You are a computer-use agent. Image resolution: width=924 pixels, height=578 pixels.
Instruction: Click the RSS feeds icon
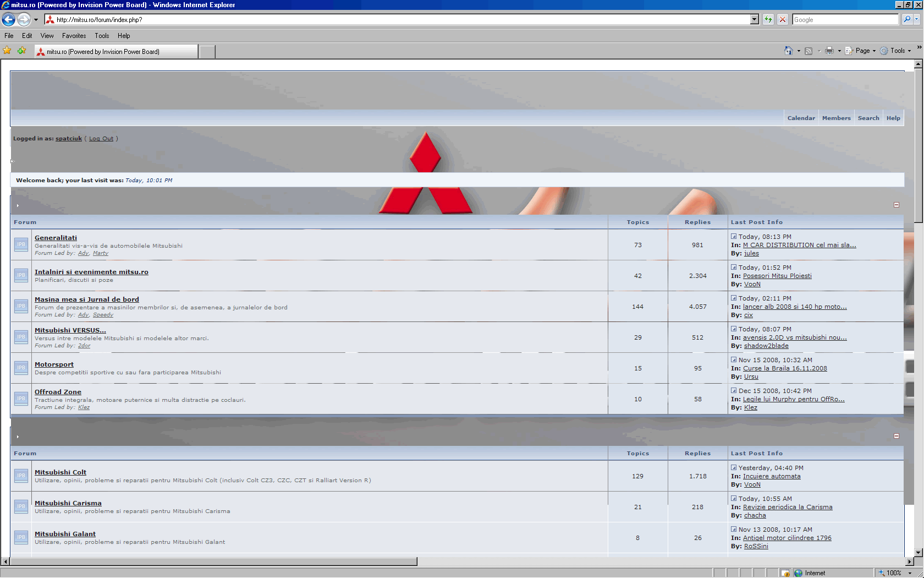(x=809, y=51)
